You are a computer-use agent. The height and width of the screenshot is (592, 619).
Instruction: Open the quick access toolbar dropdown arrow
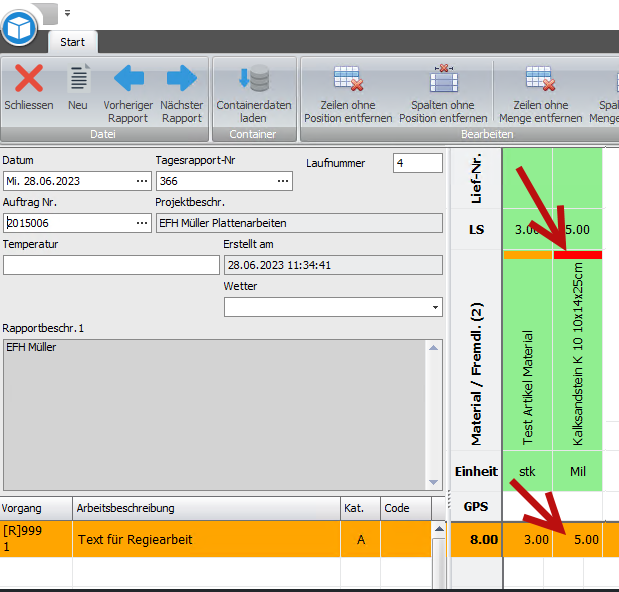pyautogui.click(x=67, y=13)
